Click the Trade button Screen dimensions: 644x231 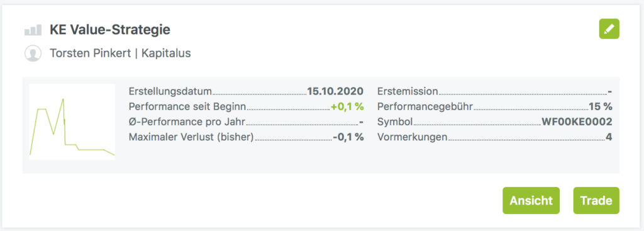(x=596, y=201)
